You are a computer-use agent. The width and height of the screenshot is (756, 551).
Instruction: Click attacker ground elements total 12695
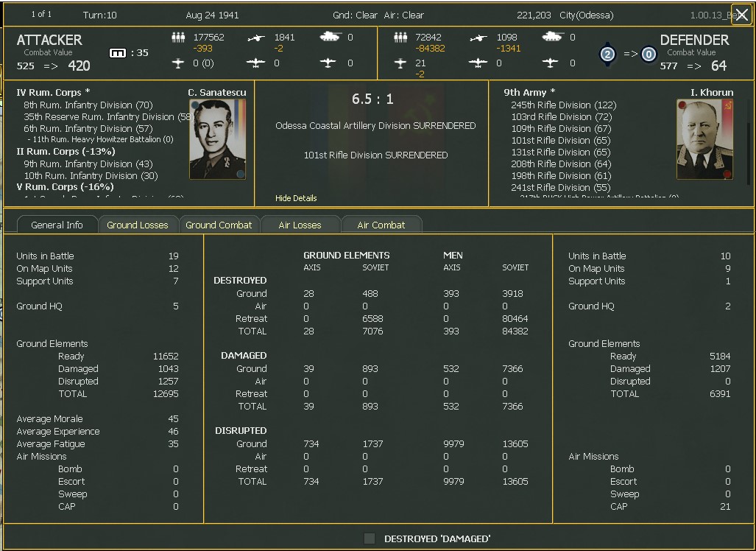click(166, 393)
